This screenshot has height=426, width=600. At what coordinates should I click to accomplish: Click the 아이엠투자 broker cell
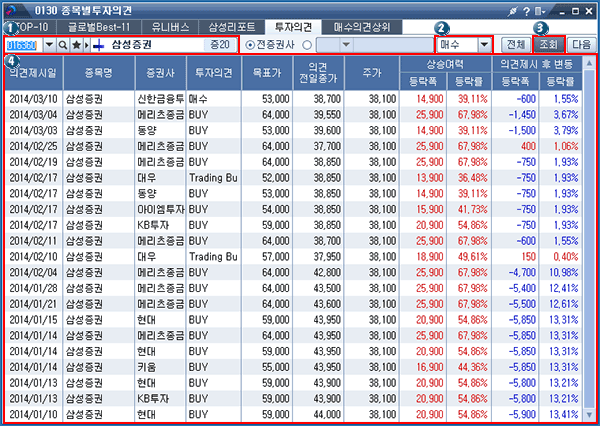[160, 209]
